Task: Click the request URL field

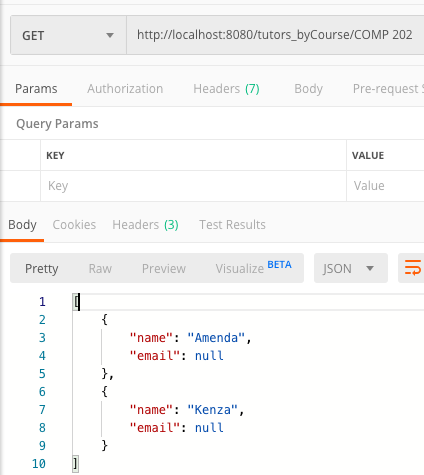Action: point(275,35)
